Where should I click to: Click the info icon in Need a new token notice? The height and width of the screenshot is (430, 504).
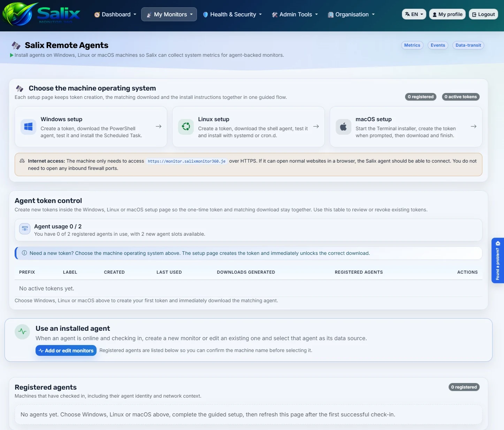pyautogui.click(x=24, y=253)
